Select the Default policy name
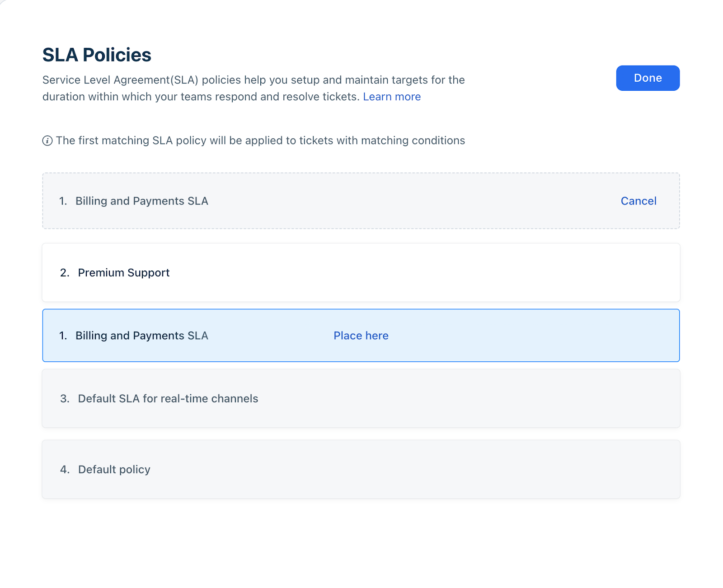Viewport: 723px width, 588px height. 114,470
